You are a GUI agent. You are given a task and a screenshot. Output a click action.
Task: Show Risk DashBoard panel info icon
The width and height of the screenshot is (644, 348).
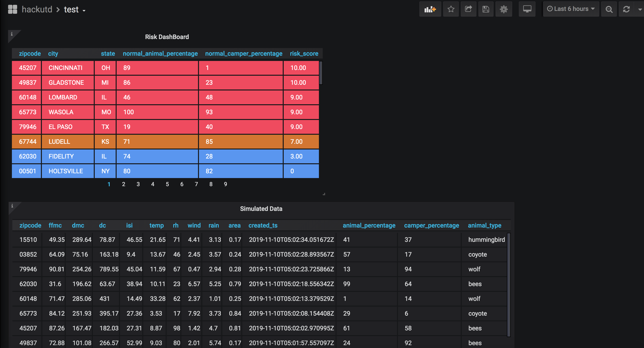tap(11, 34)
